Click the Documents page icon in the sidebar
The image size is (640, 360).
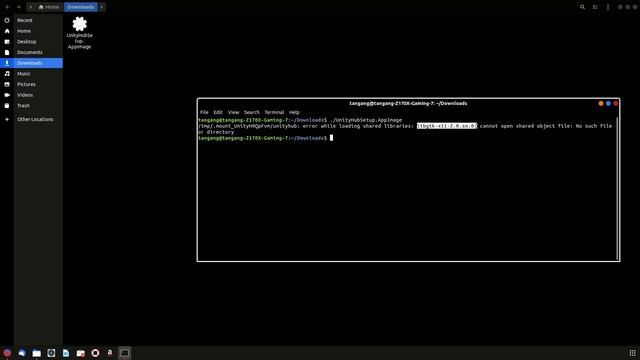(7, 52)
